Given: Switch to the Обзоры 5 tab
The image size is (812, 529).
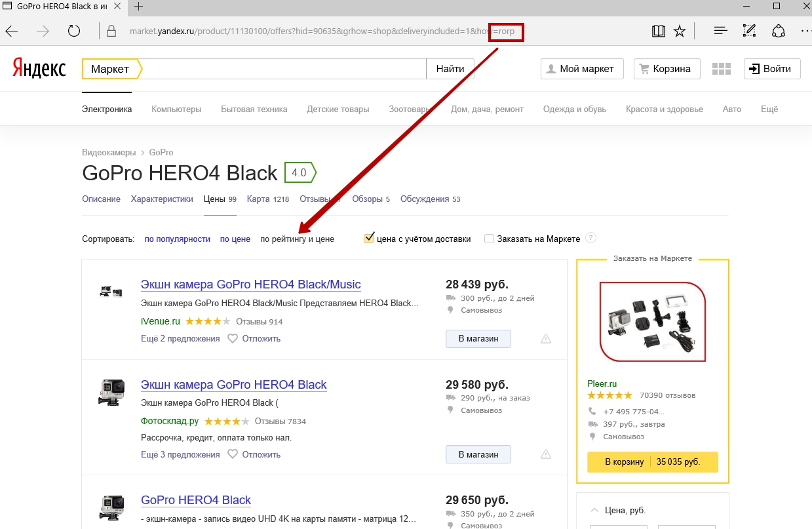Looking at the screenshot, I should coord(371,199).
